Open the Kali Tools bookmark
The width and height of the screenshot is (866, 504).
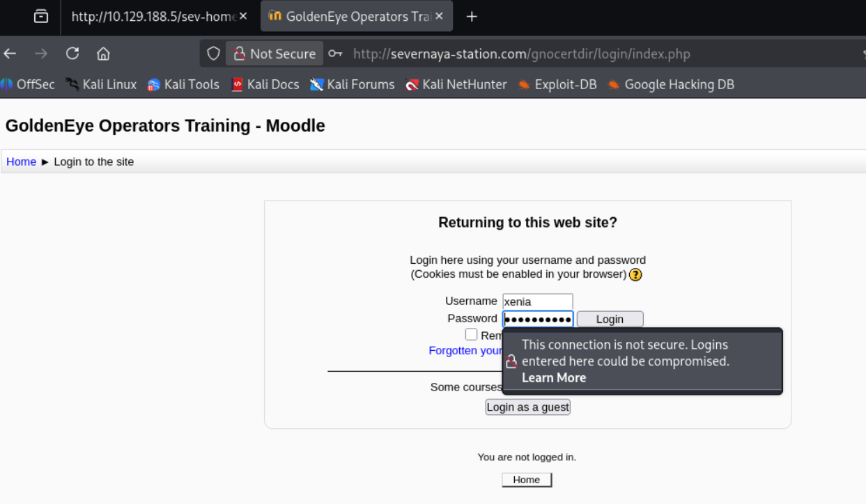[183, 84]
